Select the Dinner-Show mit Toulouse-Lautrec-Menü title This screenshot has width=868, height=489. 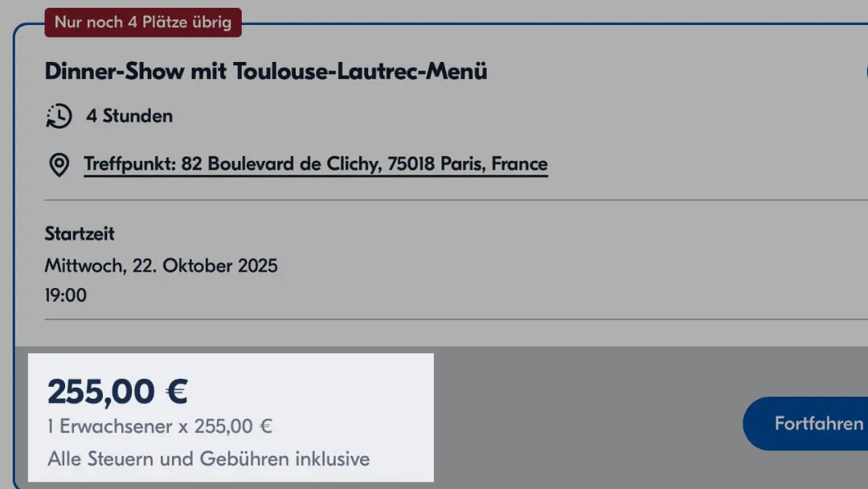(266, 72)
